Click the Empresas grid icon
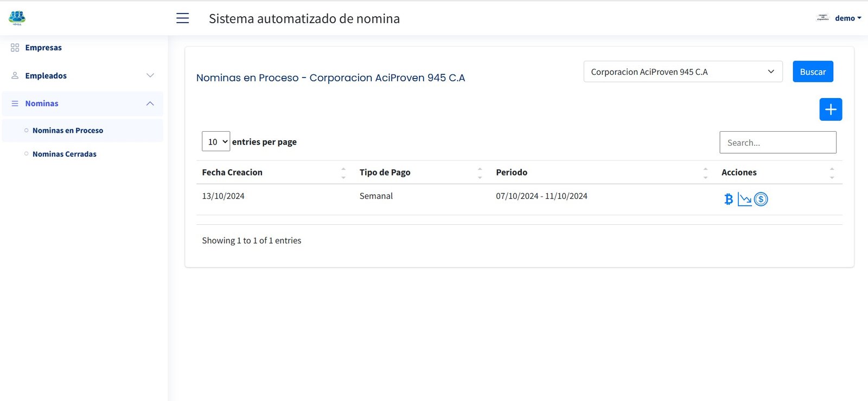 (15, 48)
